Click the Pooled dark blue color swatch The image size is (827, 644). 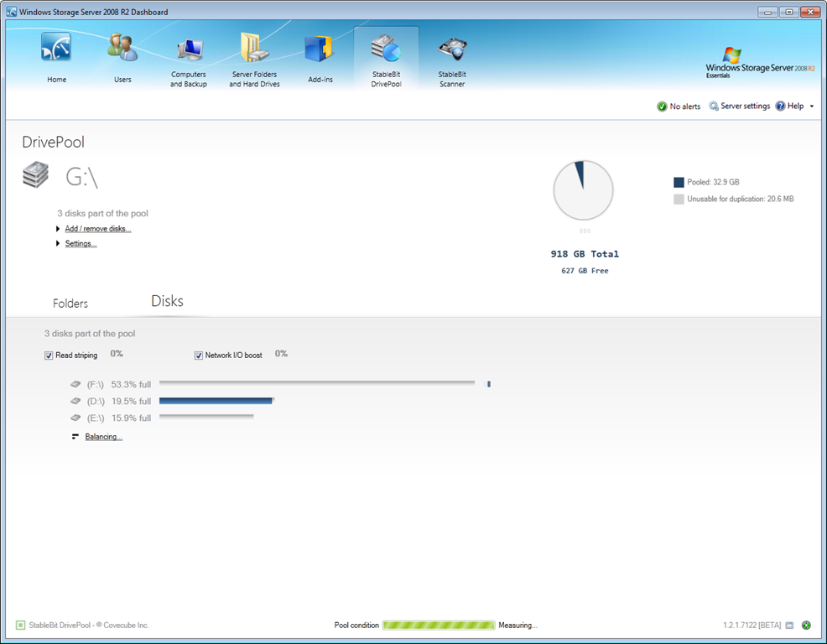(679, 183)
